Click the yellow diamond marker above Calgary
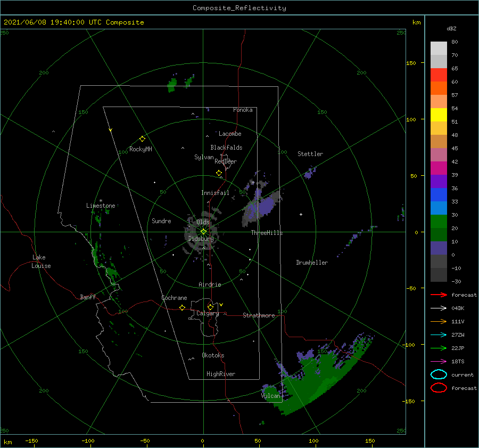The height and width of the screenshot is (448, 479). coord(210,307)
